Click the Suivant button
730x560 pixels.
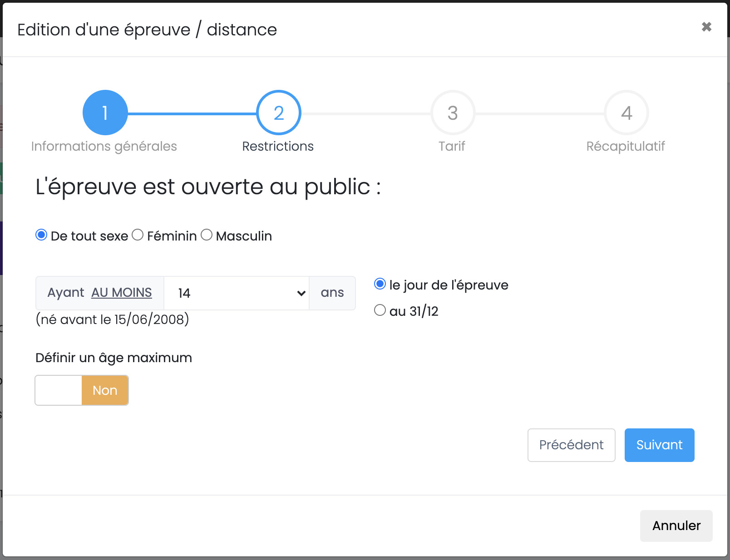(659, 445)
